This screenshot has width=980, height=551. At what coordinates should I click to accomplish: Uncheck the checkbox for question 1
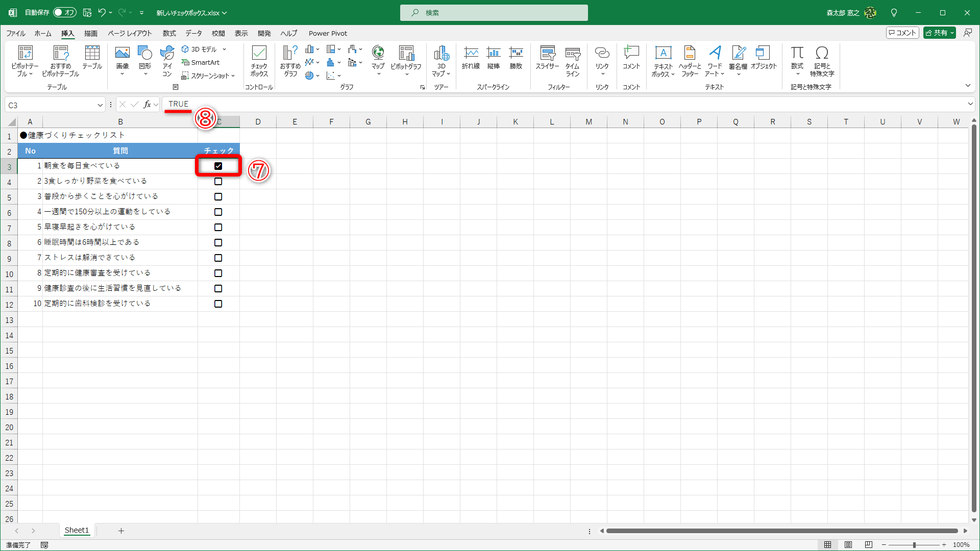coord(218,166)
